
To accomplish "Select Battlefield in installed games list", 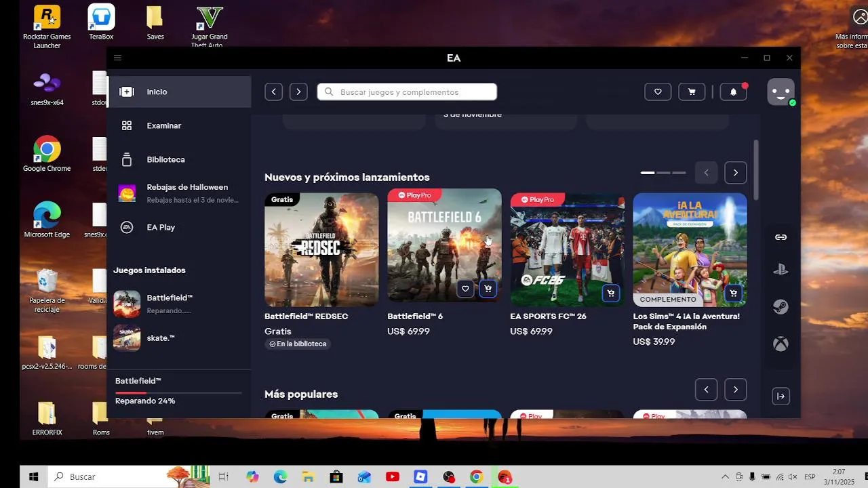I will [x=180, y=304].
